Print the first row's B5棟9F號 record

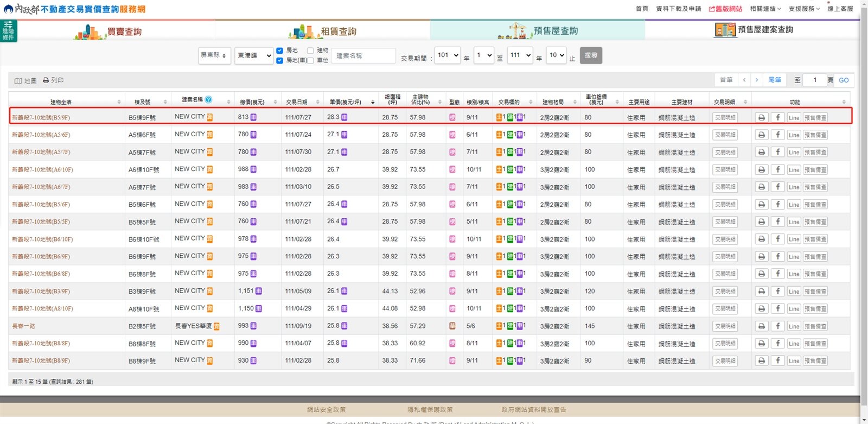pos(761,118)
